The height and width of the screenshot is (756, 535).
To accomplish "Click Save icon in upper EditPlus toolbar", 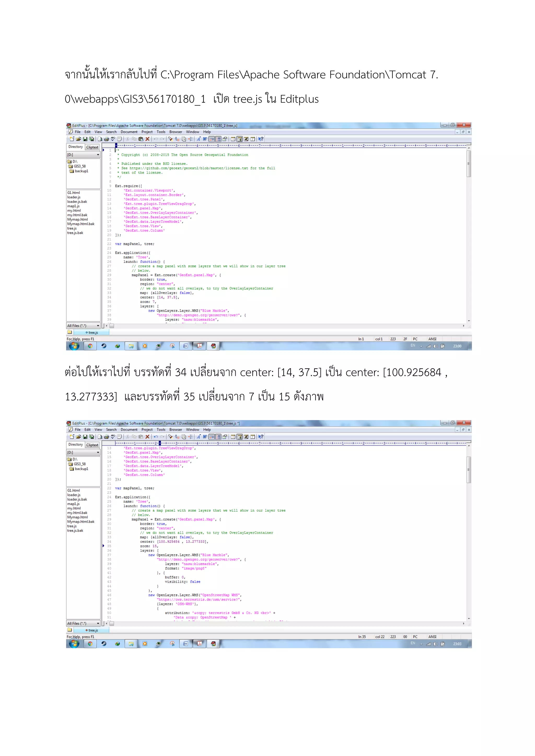I will pos(85,139).
